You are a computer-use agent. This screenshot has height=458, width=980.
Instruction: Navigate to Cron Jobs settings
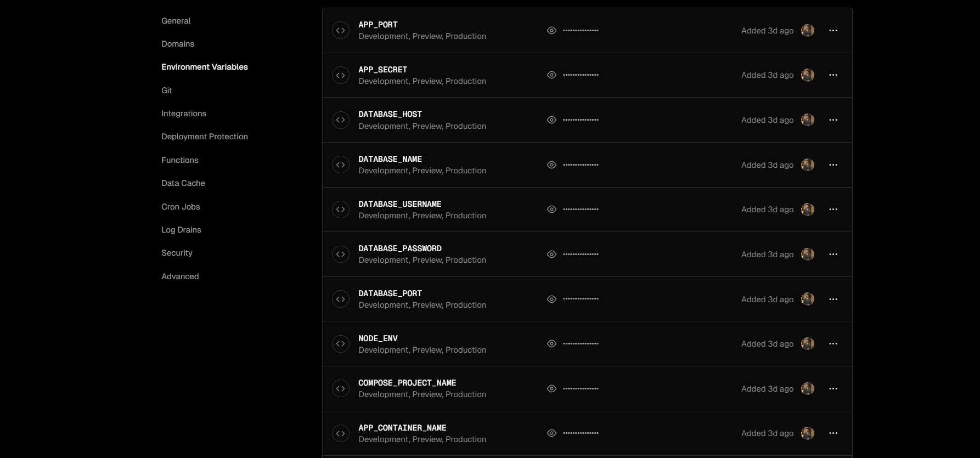(181, 207)
